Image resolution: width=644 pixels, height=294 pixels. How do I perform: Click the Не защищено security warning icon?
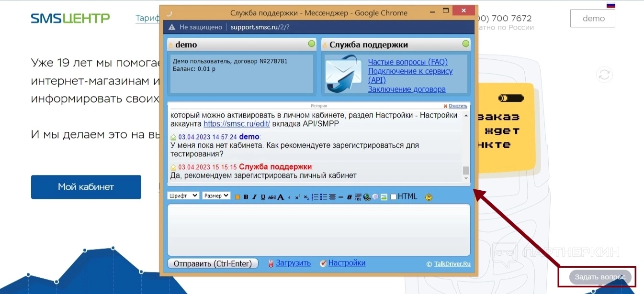point(172,27)
